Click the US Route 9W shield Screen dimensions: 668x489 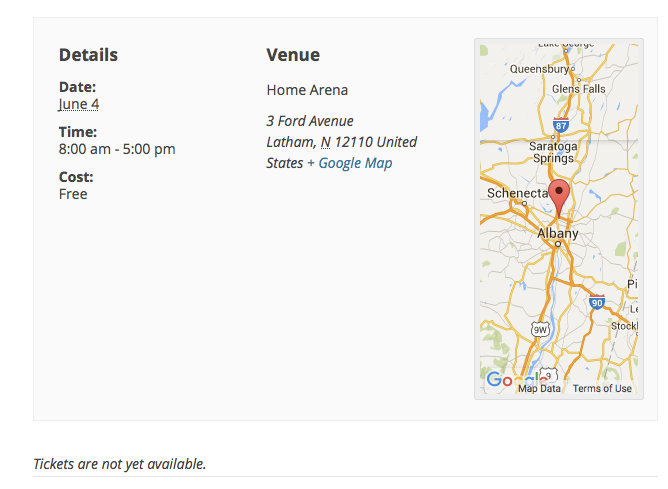[539, 326]
